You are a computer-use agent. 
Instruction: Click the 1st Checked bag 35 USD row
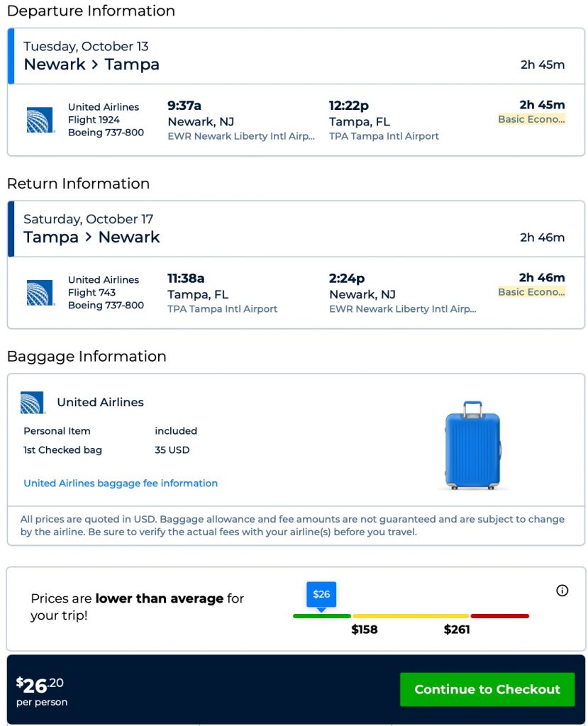tap(106, 450)
